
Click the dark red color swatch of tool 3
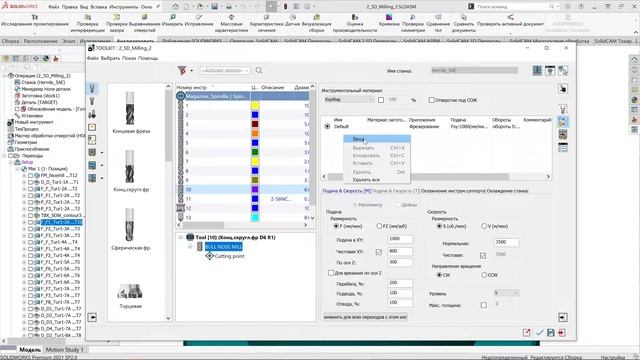255,124
